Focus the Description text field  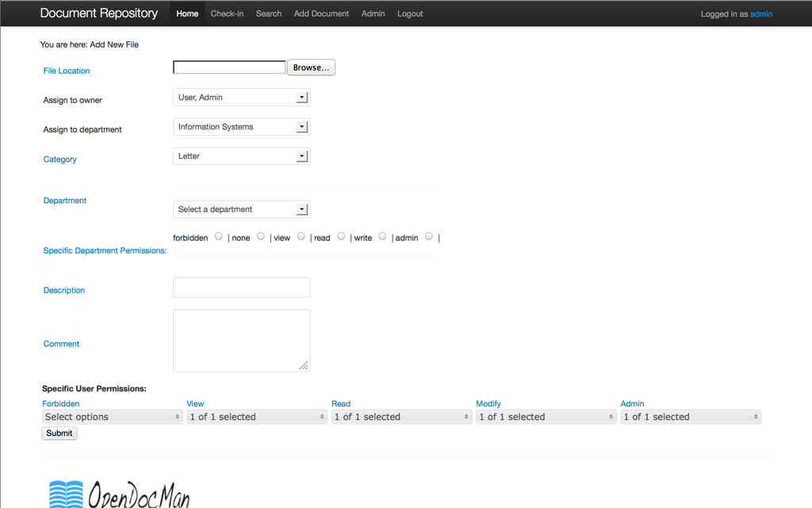pos(241,287)
